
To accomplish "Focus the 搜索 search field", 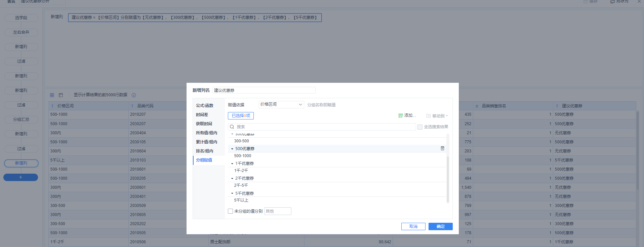I will click(322, 127).
